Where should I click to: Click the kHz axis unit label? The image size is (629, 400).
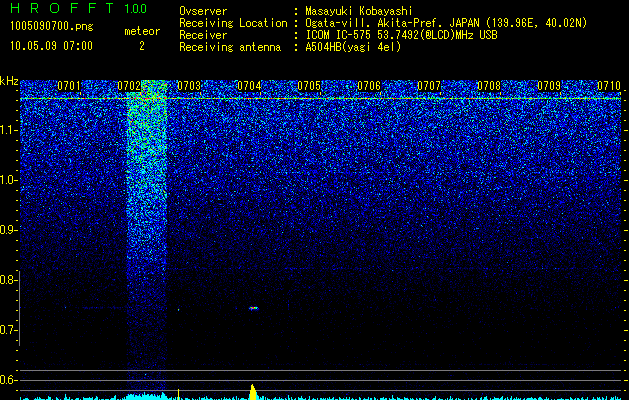[x=9, y=81]
